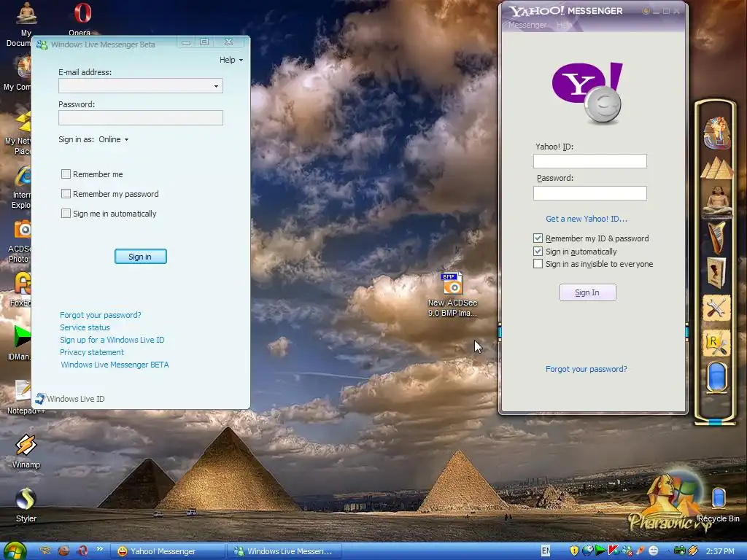Click the Opera quick launch icon
Screen dimensions: 747x560
[x=82, y=551]
